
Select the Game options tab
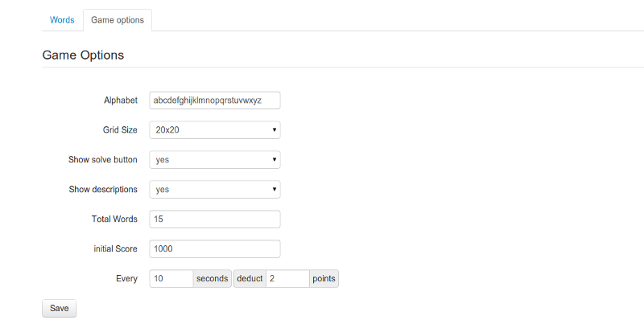(x=118, y=20)
